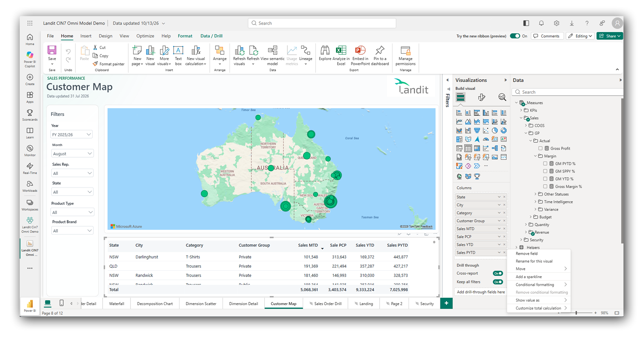
Task: Click Analyze in Excel icon
Action: pyautogui.click(x=341, y=50)
